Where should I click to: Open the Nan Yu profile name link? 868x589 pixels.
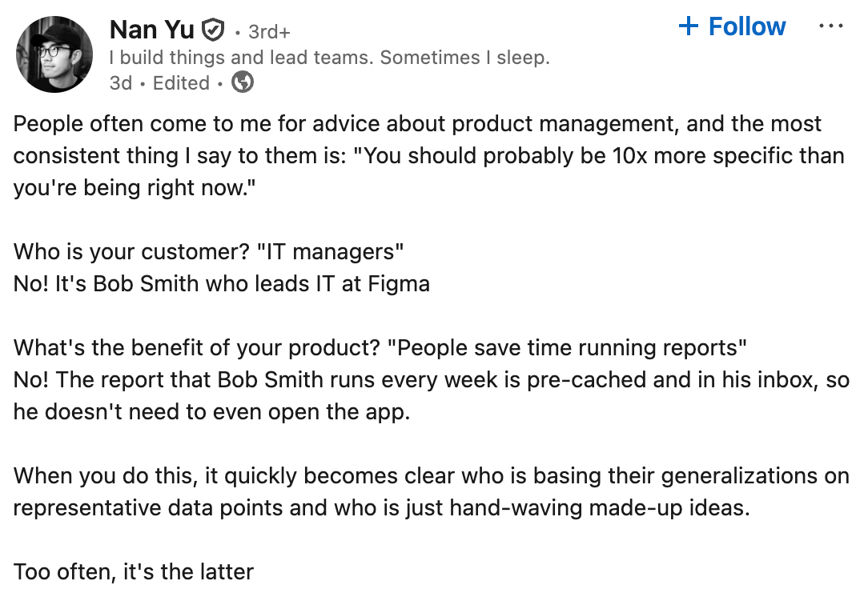[151, 30]
